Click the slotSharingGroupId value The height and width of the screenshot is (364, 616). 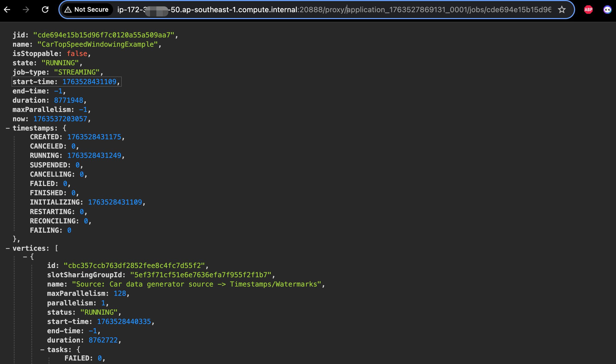(x=200, y=275)
